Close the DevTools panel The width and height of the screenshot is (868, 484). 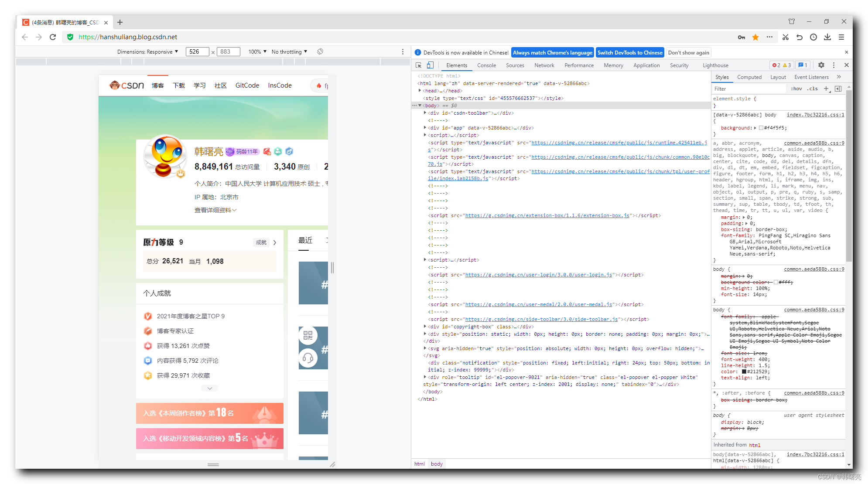(x=847, y=65)
